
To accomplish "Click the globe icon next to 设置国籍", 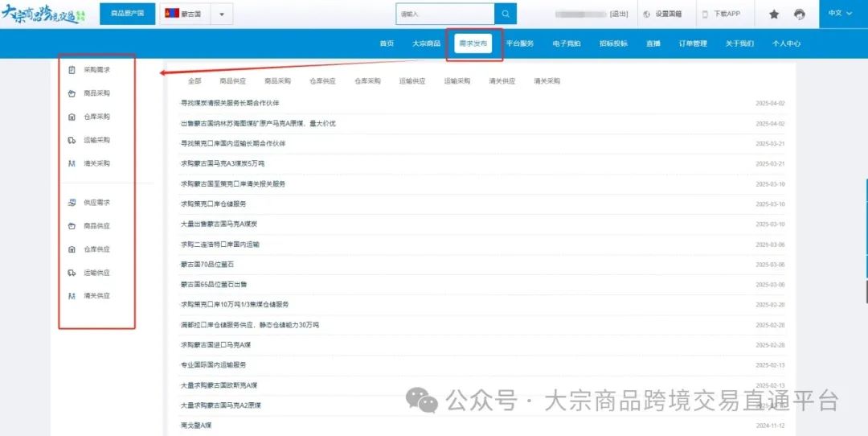I will click(x=647, y=14).
